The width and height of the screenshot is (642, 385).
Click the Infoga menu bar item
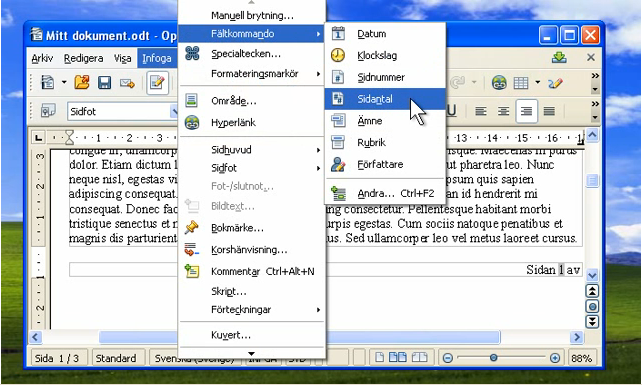click(x=157, y=59)
